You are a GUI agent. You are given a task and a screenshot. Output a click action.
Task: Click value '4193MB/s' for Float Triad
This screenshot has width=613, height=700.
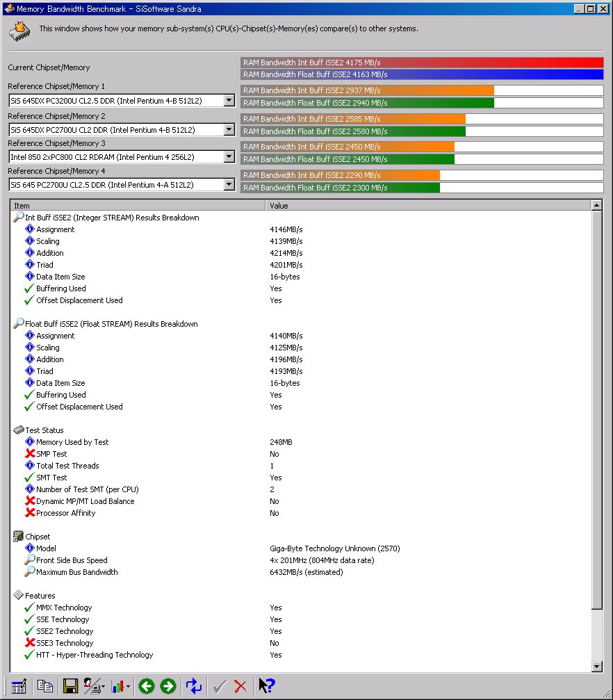pyautogui.click(x=286, y=371)
